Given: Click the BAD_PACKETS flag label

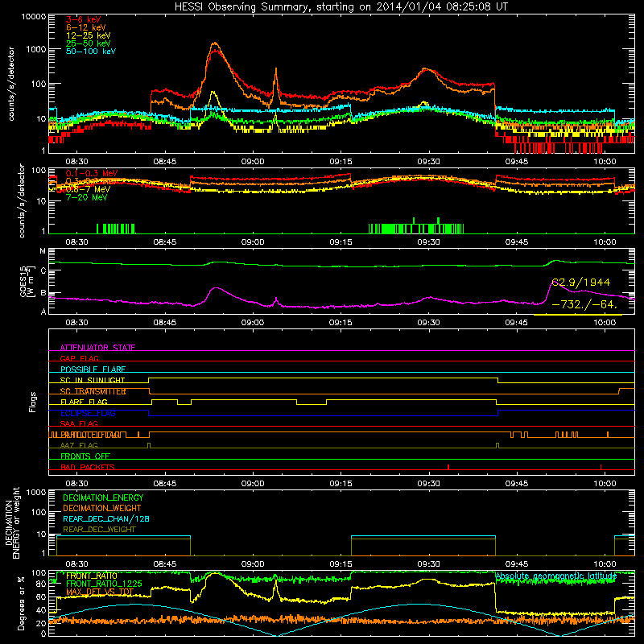Looking at the screenshot, I should tap(88, 467).
